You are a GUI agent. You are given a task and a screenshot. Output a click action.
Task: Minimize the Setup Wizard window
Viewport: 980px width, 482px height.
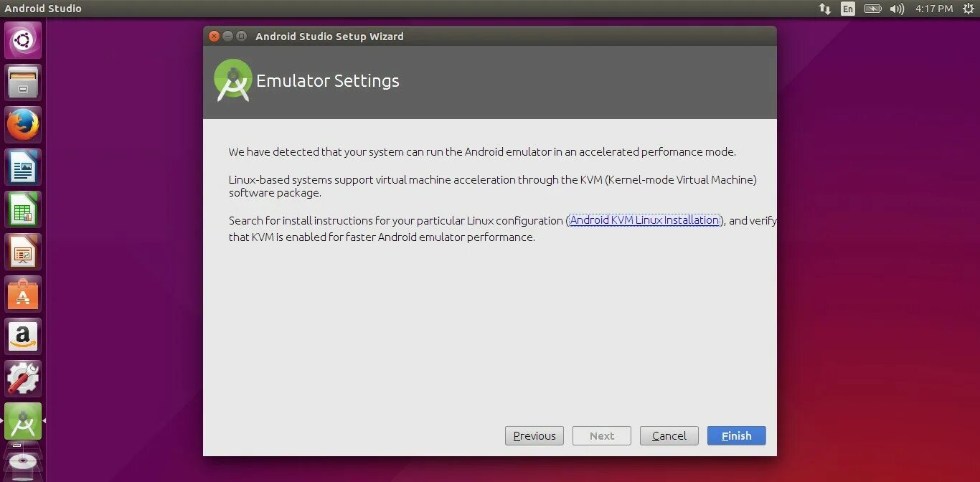click(x=228, y=37)
